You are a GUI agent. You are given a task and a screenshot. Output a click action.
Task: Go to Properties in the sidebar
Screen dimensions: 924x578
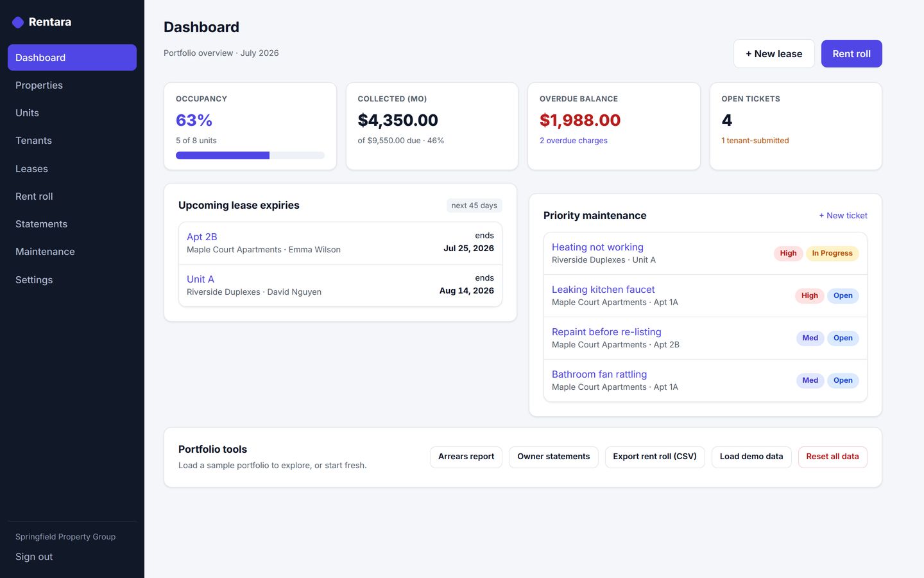(72, 85)
